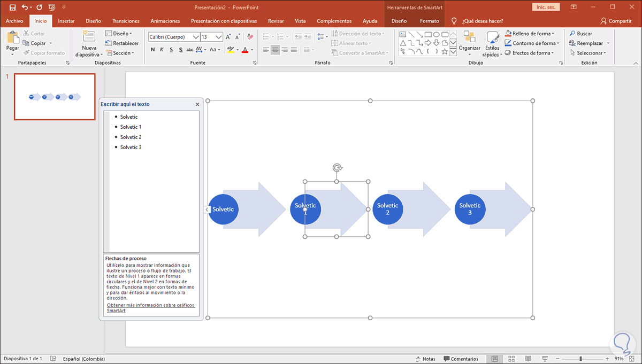Toggle underline S formatting
Image resolution: width=642 pixels, height=364 pixels.
171,50
